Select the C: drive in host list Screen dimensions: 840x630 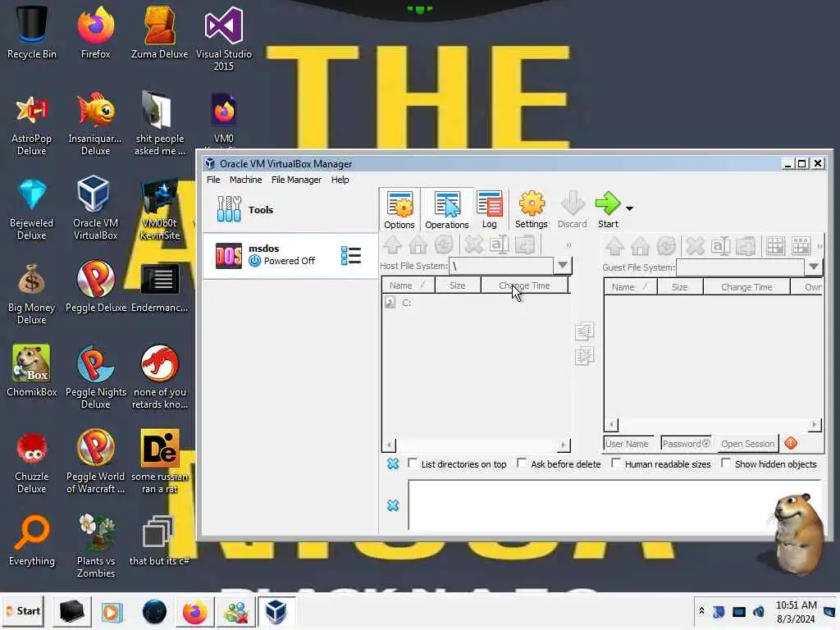[399, 303]
